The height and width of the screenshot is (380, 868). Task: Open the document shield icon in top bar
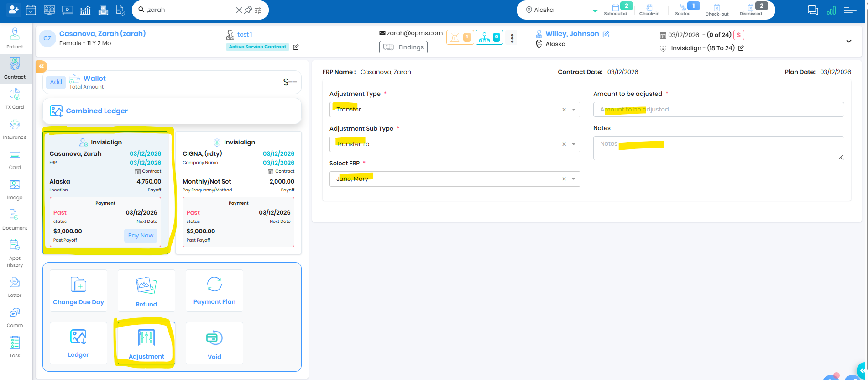pos(120,10)
